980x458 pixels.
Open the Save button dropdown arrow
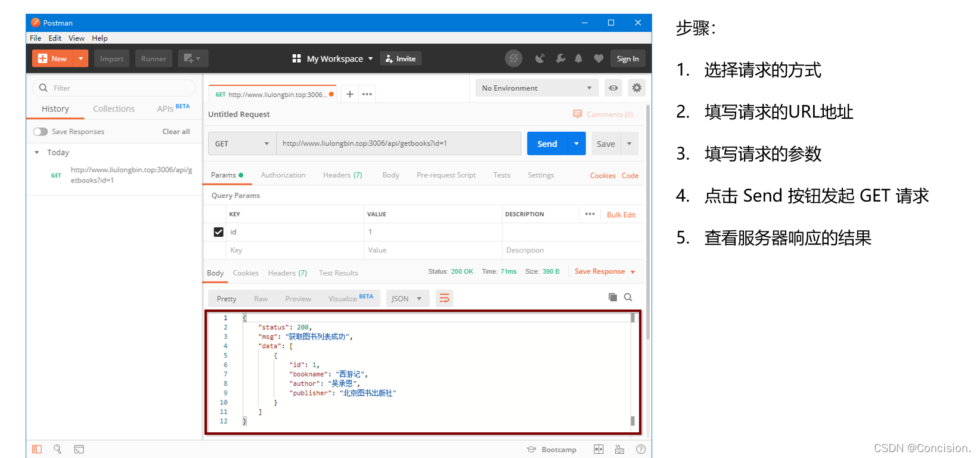[629, 144]
